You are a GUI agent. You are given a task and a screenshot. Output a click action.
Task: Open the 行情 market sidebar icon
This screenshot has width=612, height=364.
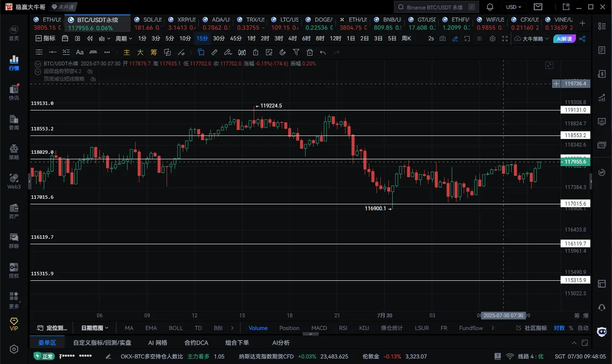point(14,63)
